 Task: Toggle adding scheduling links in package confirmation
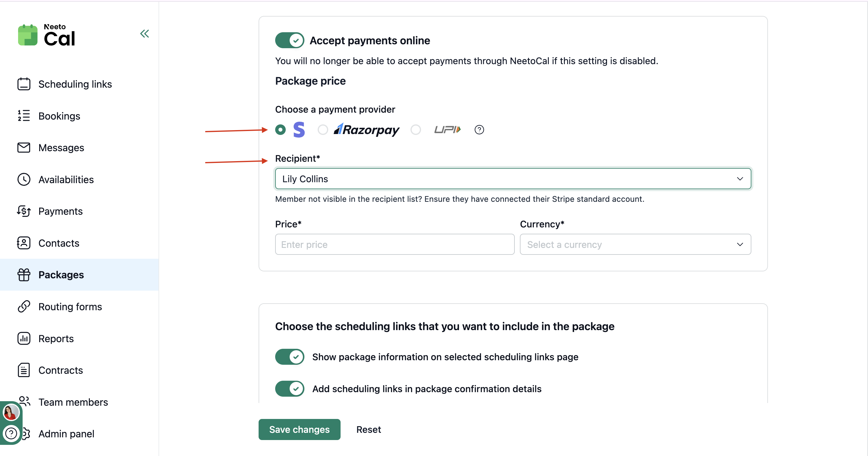click(289, 389)
